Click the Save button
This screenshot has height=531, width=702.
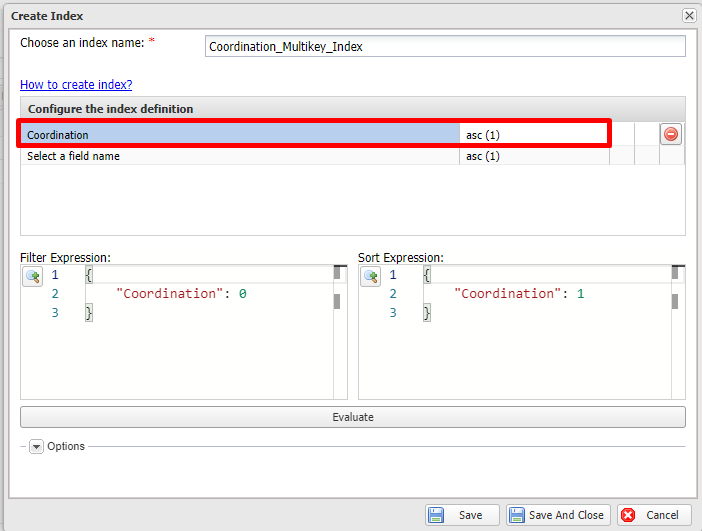pos(461,515)
